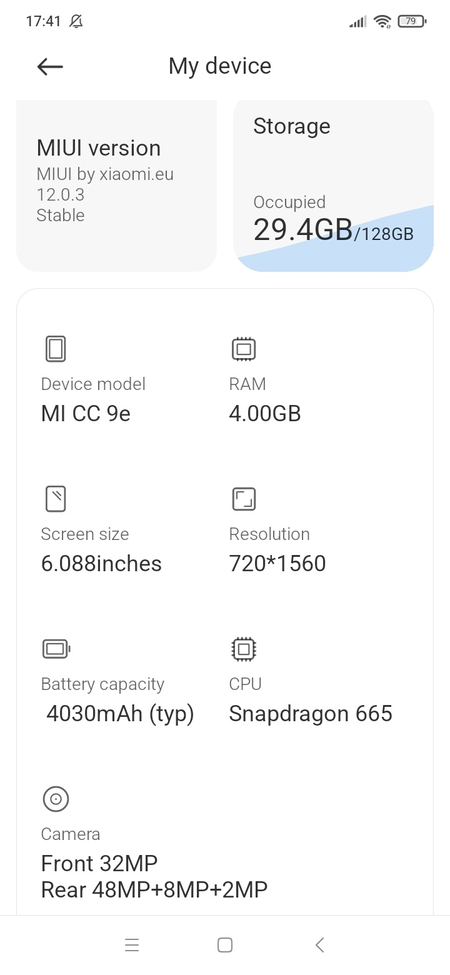Screen dimensions: 450x975
Task: Tap the navigation bar back chevron
Action: [319, 945]
